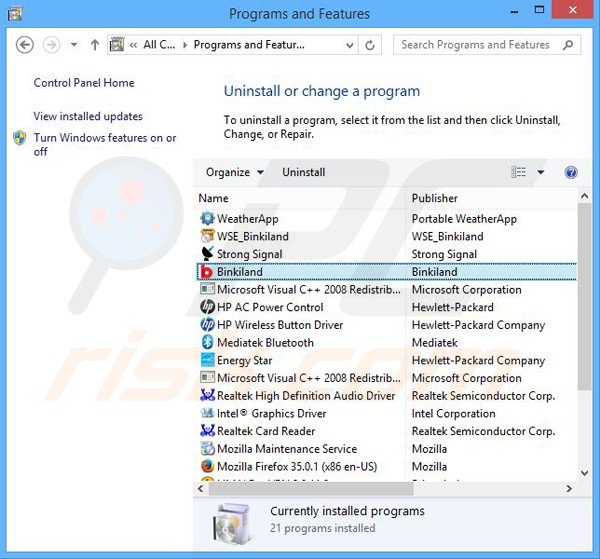The width and height of the screenshot is (600, 559).
Task: Open Turn Windows features on or off
Action: tap(105, 144)
